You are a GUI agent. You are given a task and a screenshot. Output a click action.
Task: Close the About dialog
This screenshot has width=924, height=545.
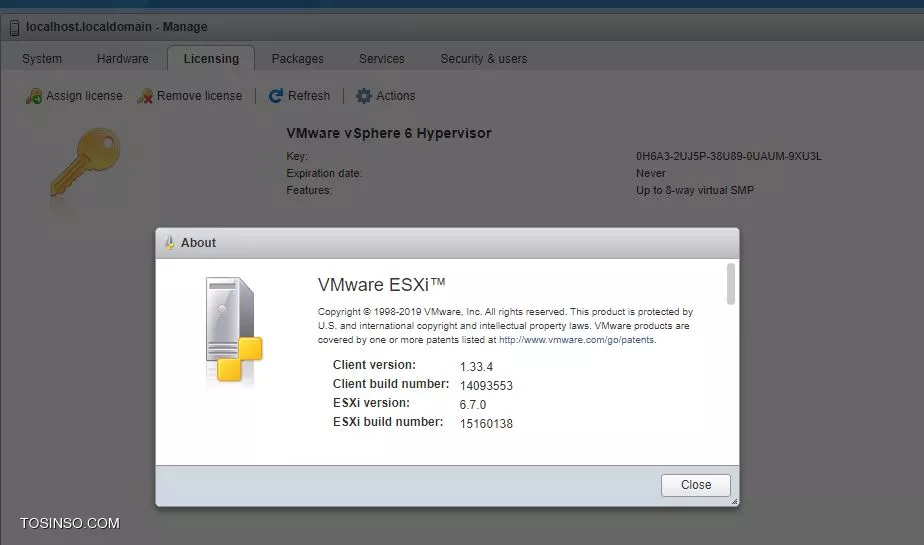(x=695, y=485)
